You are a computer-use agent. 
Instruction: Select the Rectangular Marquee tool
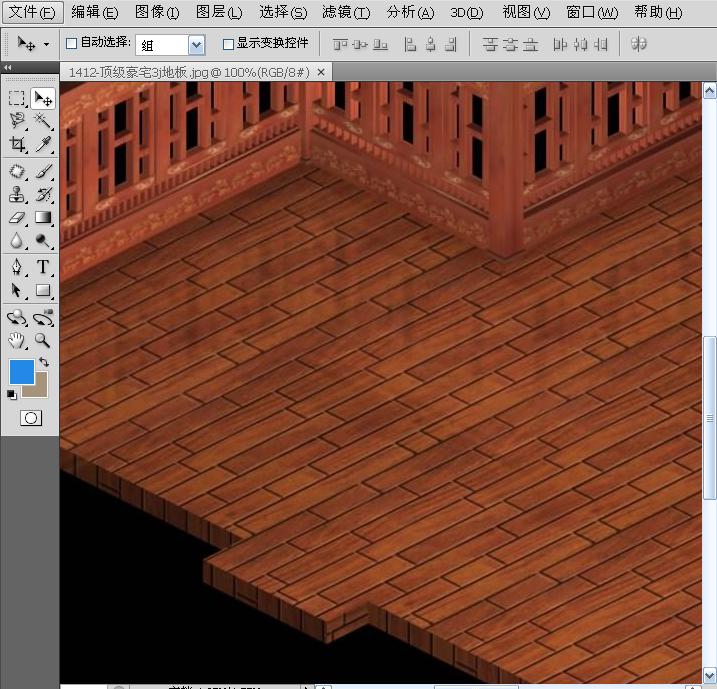pyautogui.click(x=17, y=98)
